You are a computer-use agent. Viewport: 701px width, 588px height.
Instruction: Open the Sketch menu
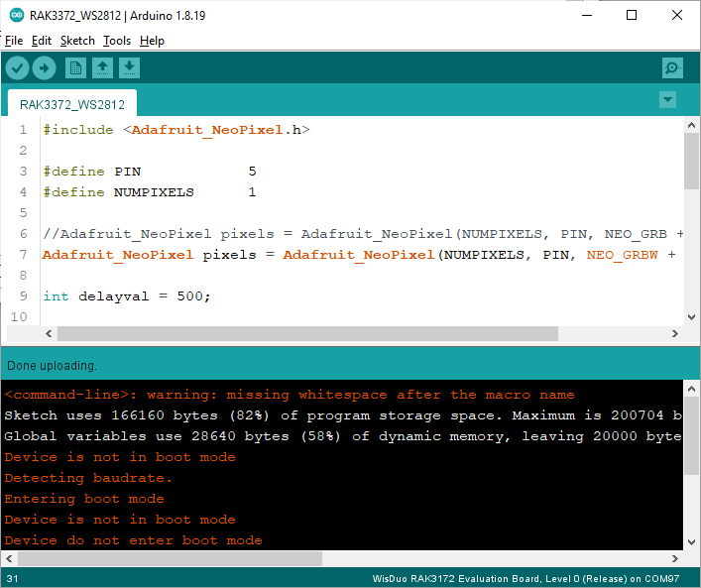click(x=77, y=41)
